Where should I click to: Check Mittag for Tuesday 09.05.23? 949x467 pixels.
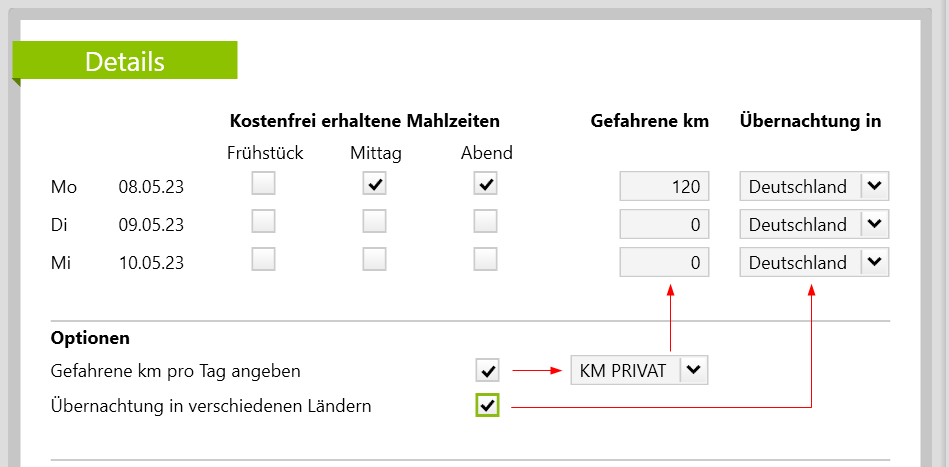coord(375,222)
